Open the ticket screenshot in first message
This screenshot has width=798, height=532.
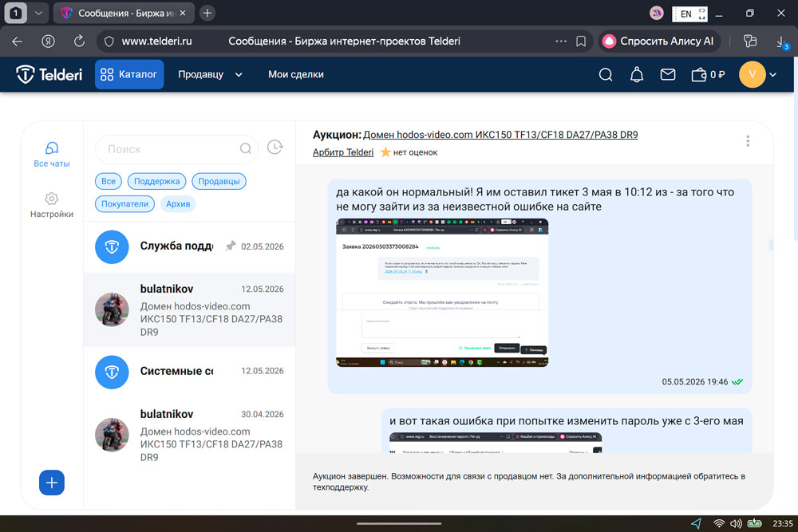coord(442,293)
